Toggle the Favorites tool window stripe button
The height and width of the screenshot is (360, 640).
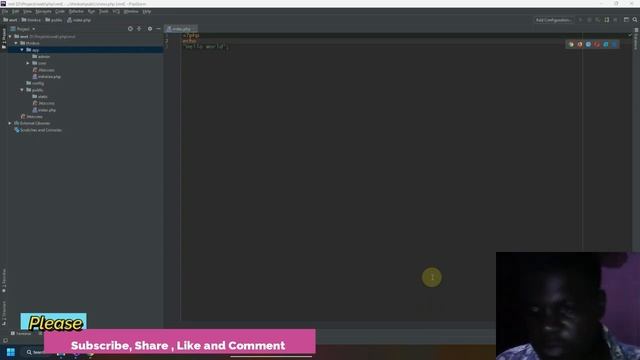point(4,280)
